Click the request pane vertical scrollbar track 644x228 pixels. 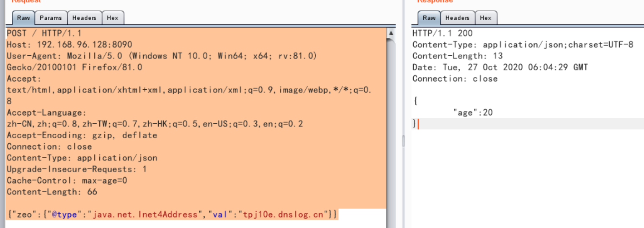(391, 133)
